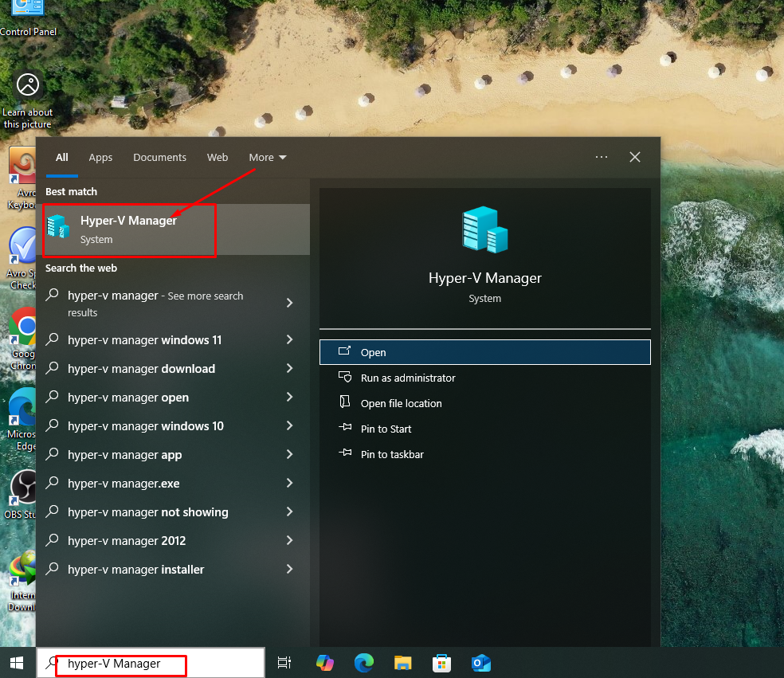
Task: Select the Web search tab
Action: pyautogui.click(x=218, y=158)
